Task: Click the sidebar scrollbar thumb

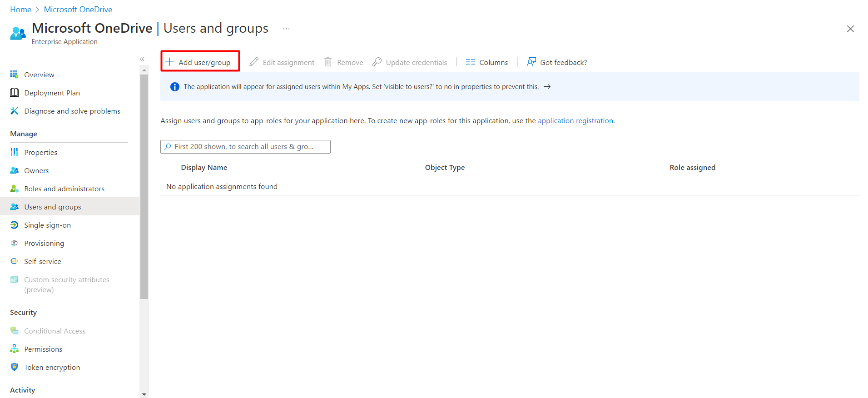Action: point(144,186)
